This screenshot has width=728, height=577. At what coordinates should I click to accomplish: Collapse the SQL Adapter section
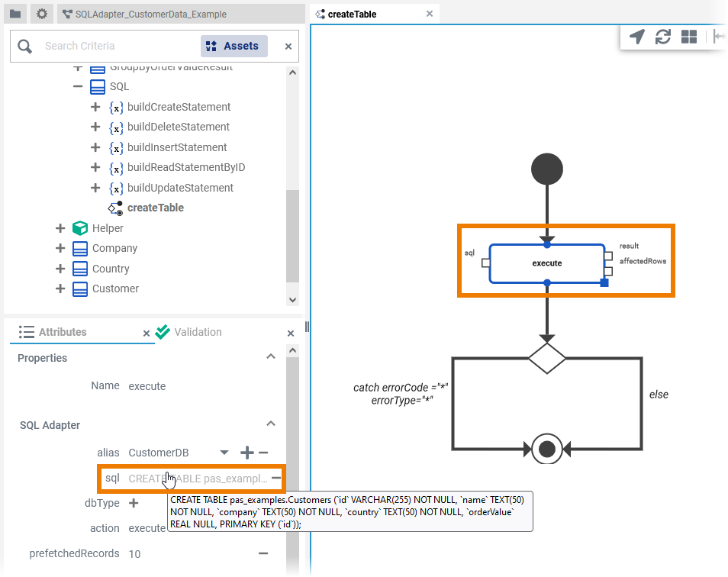click(x=270, y=424)
